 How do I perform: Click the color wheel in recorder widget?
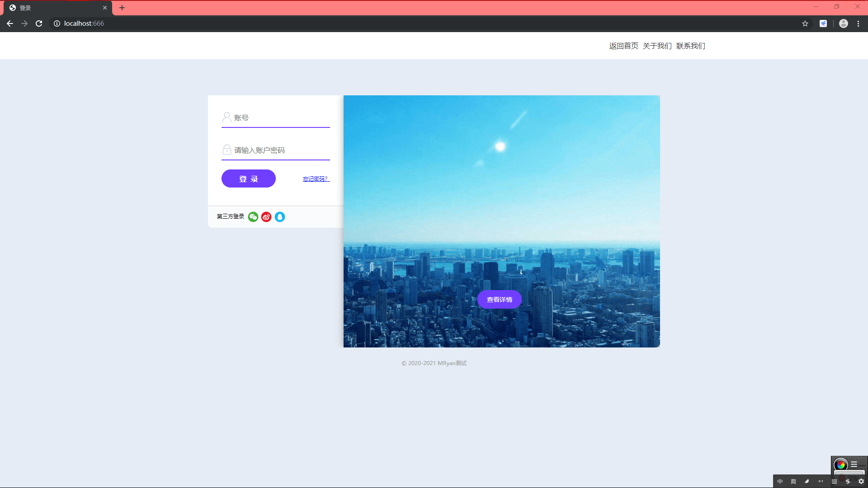click(x=841, y=465)
